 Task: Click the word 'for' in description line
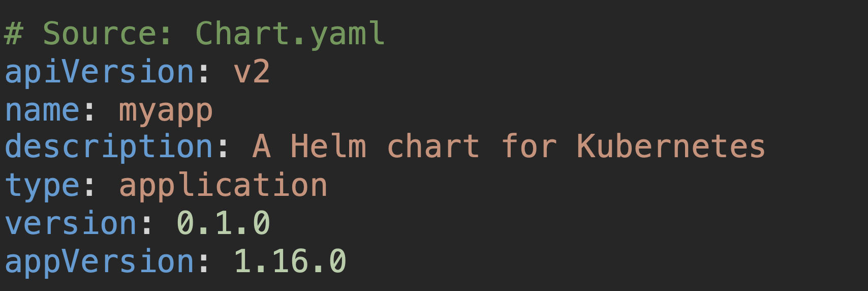[529, 147]
